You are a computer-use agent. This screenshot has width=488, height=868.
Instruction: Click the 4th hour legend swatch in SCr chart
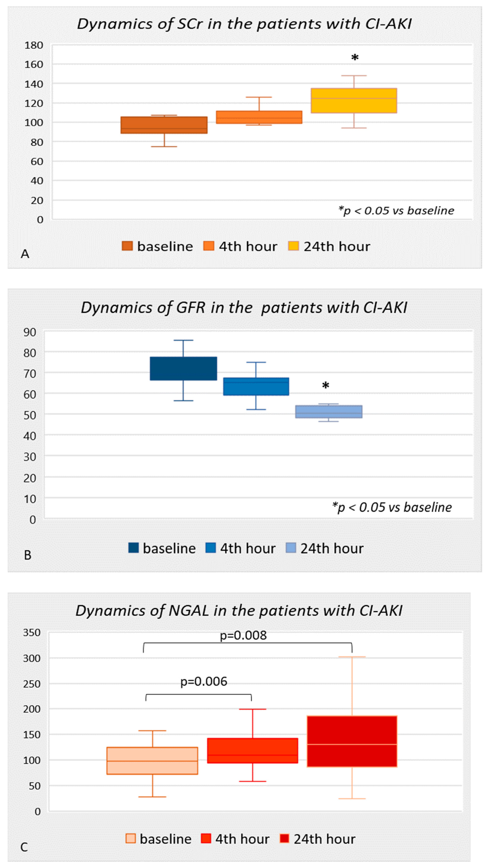tap(209, 246)
